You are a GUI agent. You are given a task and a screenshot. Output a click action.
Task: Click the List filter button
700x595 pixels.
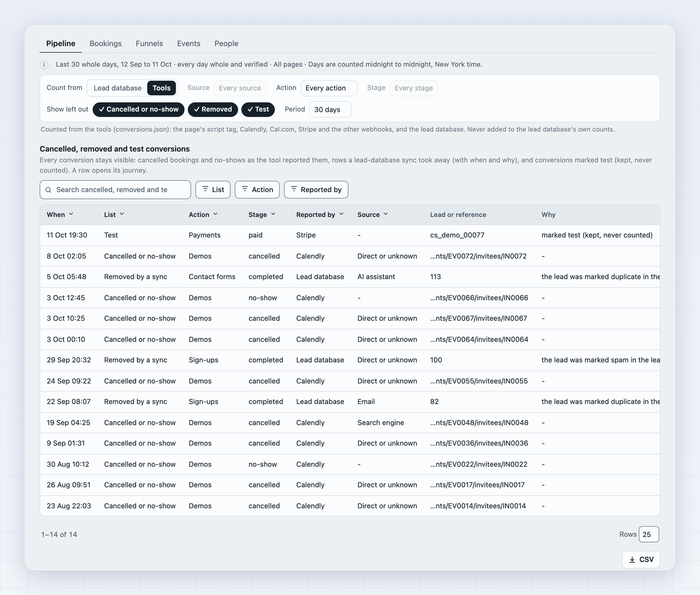213,189
